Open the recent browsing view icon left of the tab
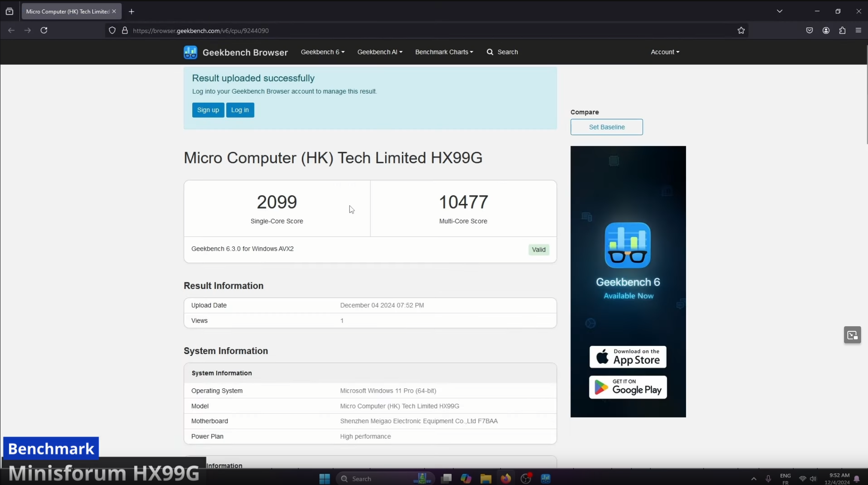The width and height of the screenshot is (868, 485). click(9, 12)
